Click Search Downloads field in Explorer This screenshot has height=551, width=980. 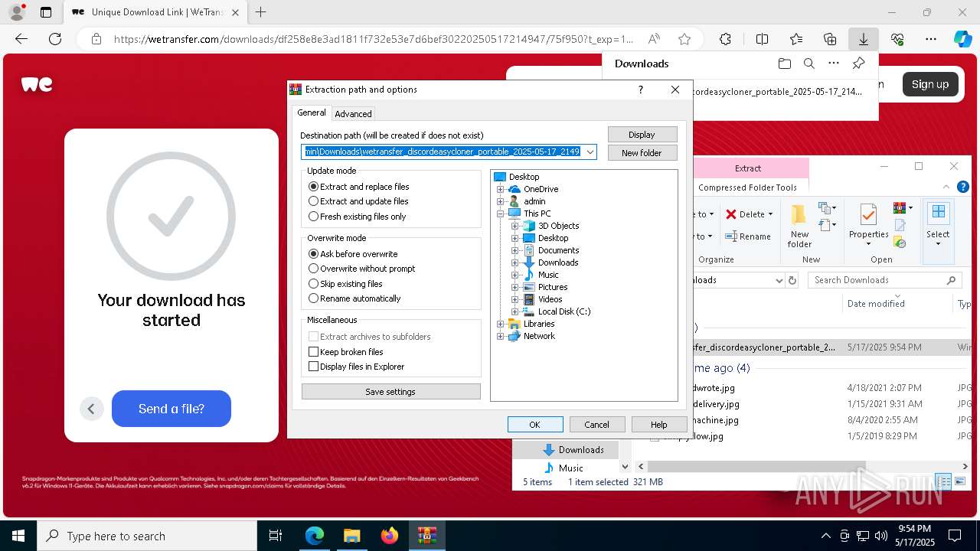885,280
